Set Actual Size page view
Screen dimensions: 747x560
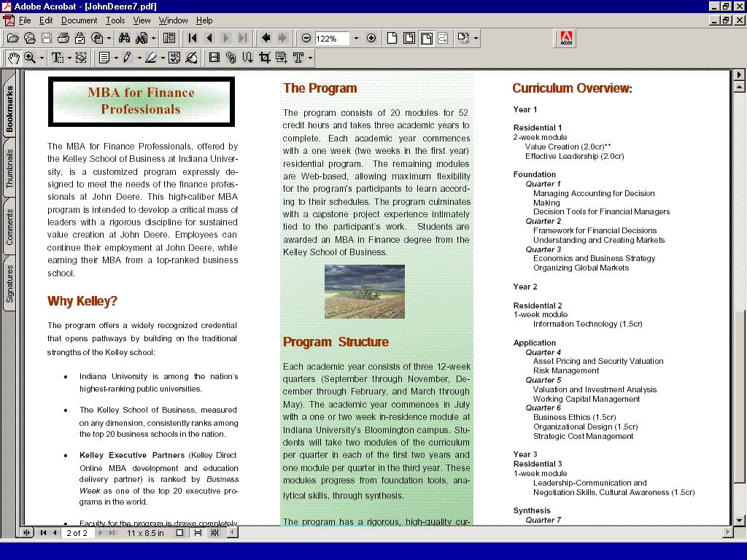[392, 38]
